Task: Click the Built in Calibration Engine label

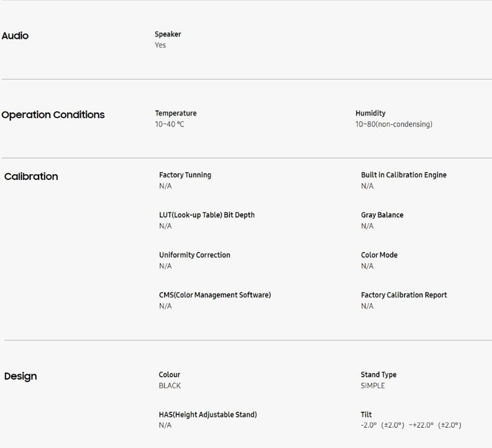Action: click(x=403, y=175)
